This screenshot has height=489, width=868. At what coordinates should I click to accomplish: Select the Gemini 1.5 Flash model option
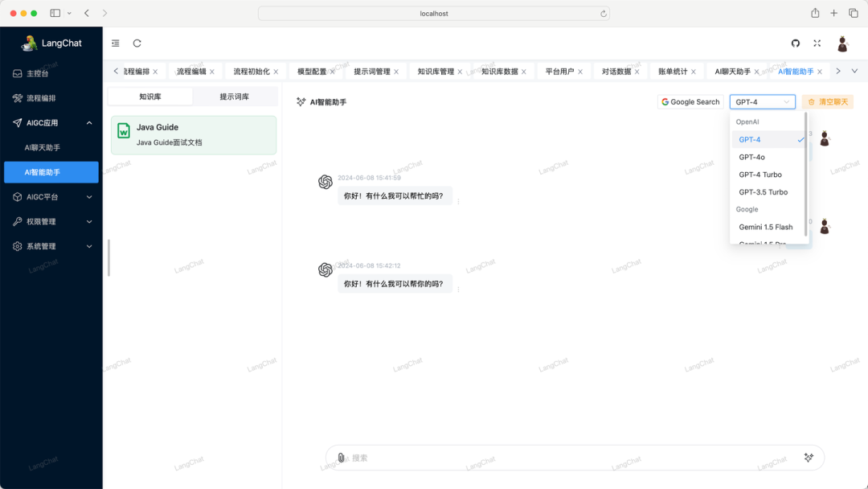[x=765, y=227]
